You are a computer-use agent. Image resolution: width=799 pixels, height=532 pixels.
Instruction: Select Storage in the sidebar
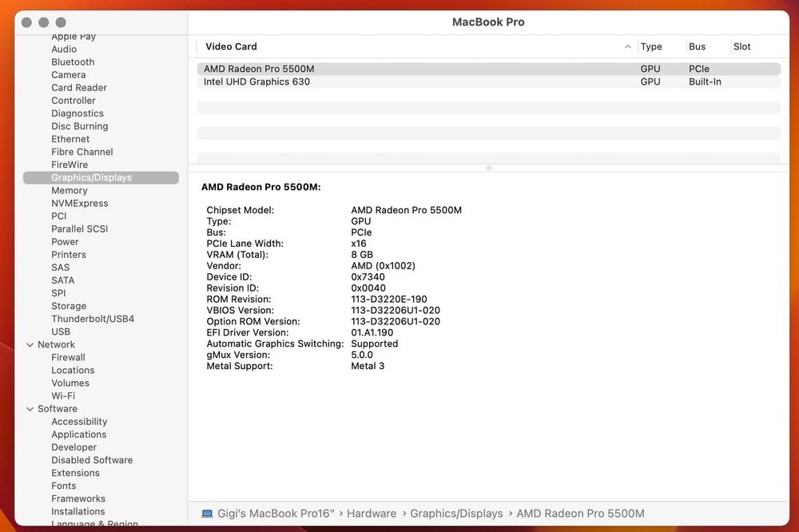[x=69, y=306]
